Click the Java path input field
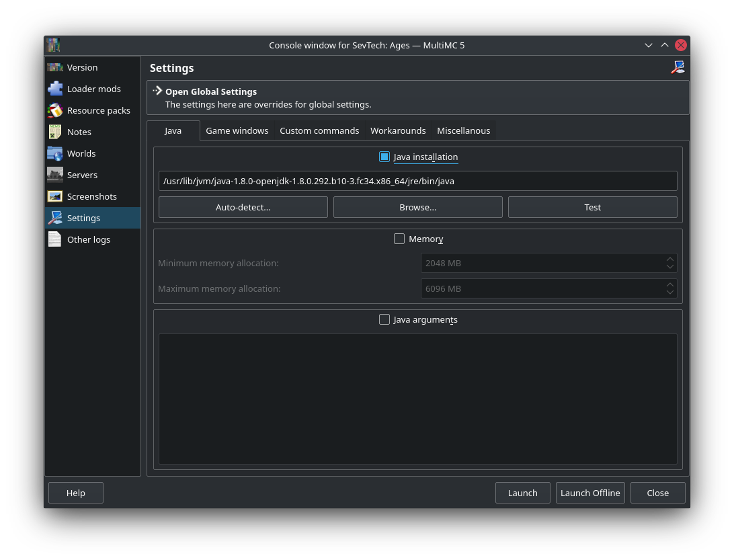734x560 pixels. point(417,181)
